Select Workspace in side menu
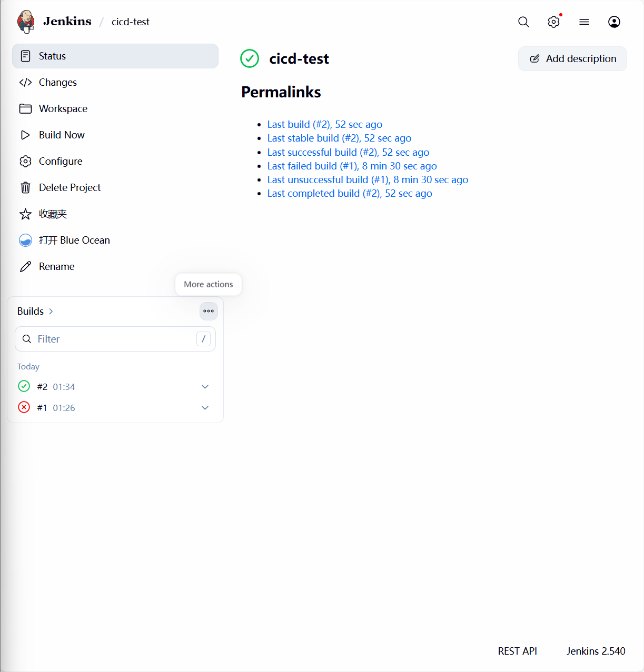Viewport: 644px width, 672px height. click(115, 108)
